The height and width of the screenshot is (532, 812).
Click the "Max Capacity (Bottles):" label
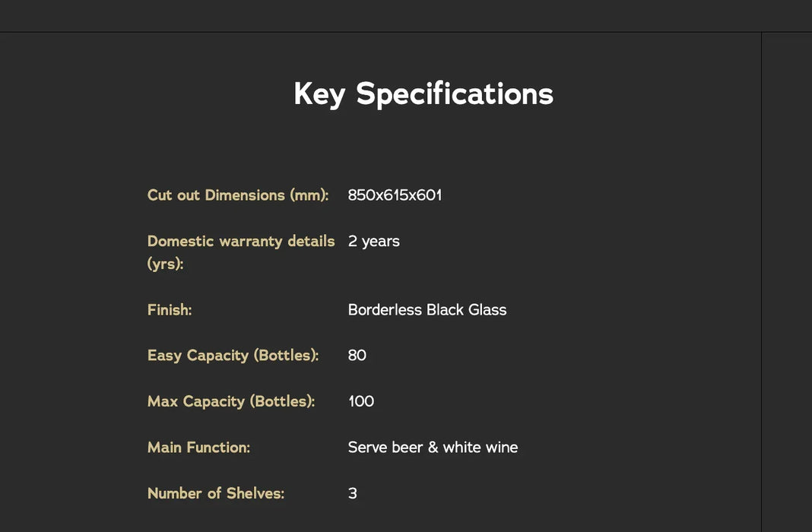[230, 401]
